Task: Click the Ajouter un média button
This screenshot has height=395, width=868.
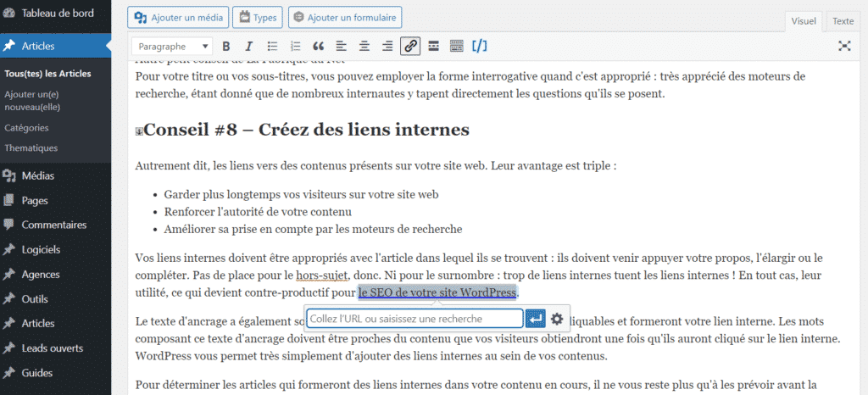Action: [x=175, y=17]
